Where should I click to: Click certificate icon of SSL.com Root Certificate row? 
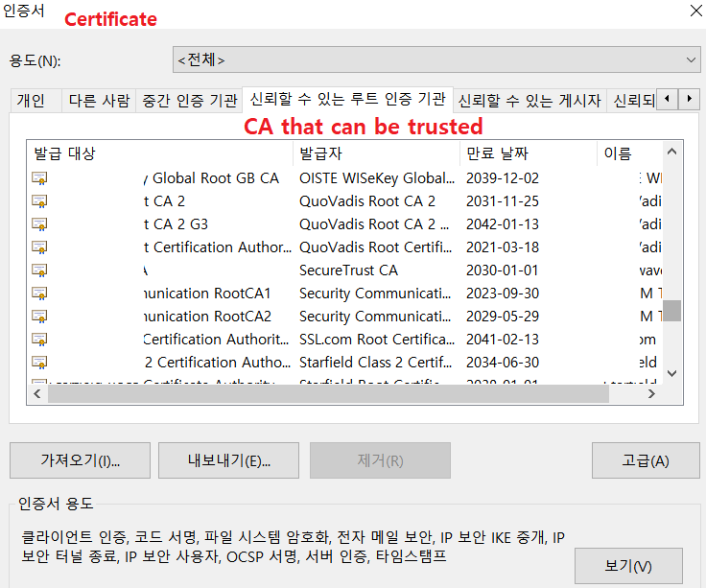tap(39, 340)
